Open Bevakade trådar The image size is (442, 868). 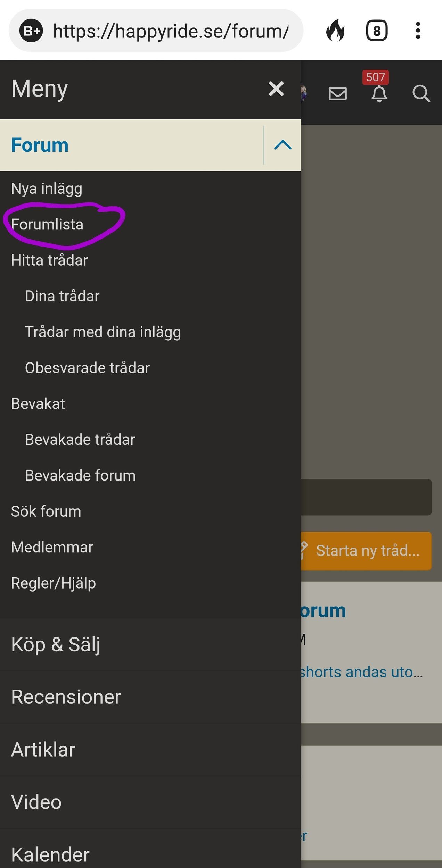coord(80,440)
